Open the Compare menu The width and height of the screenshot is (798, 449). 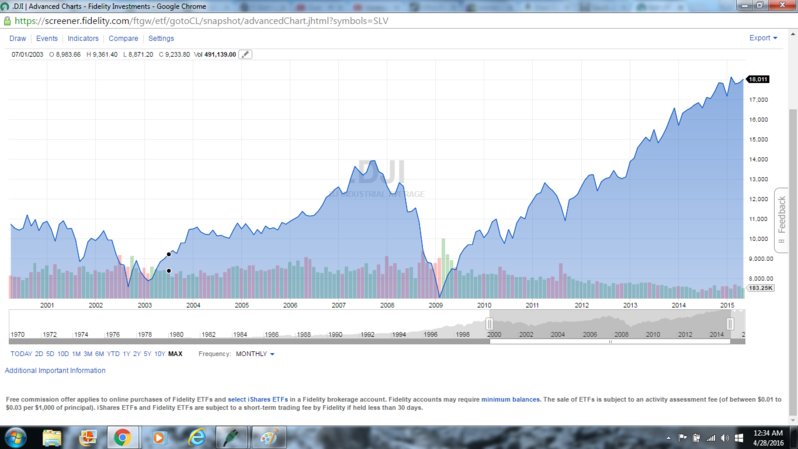123,39
